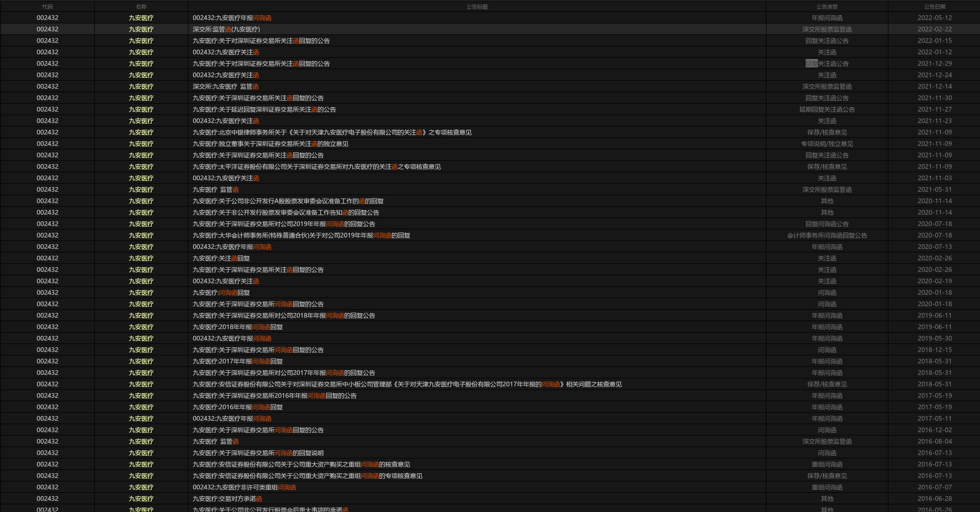
Task: Click the 名称 column header
Action: tap(141, 6)
